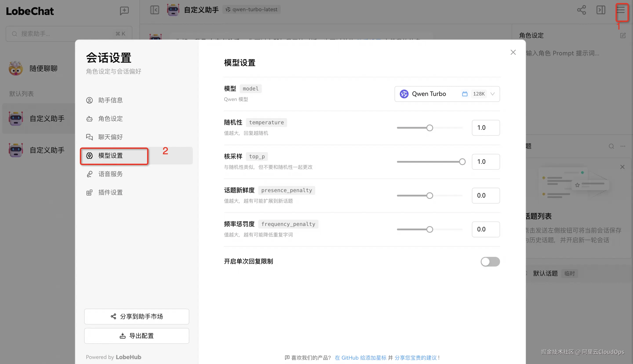633x364 pixels.
Task: Click the share icon in top bar
Action: [581, 10]
